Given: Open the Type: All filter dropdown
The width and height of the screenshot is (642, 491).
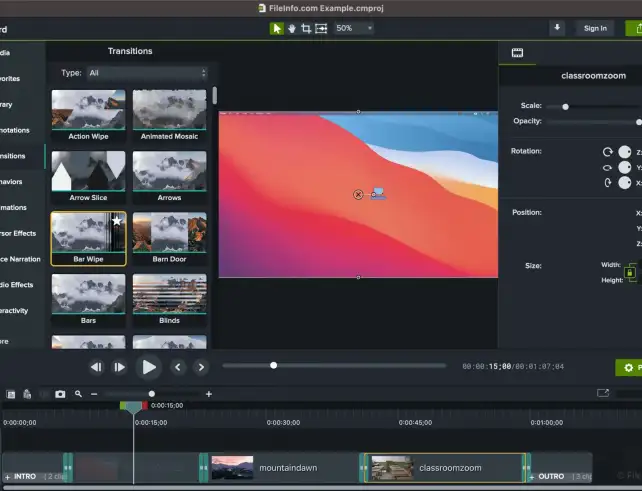Looking at the screenshot, I should click(147, 73).
